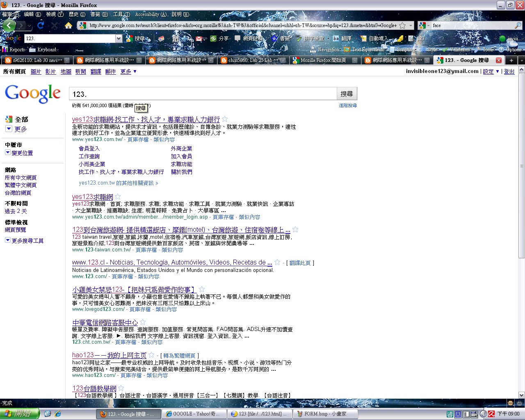
Task: Star the hao123 result
Action: coord(151,355)
